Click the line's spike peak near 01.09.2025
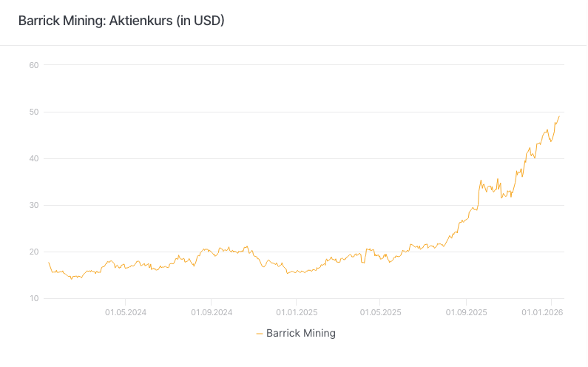Image resolution: width=588 pixels, height=367 pixels. (481, 180)
